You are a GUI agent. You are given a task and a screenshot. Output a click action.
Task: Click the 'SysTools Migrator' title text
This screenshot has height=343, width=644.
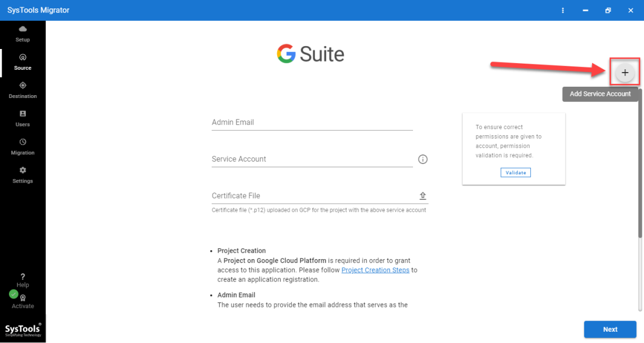[38, 10]
